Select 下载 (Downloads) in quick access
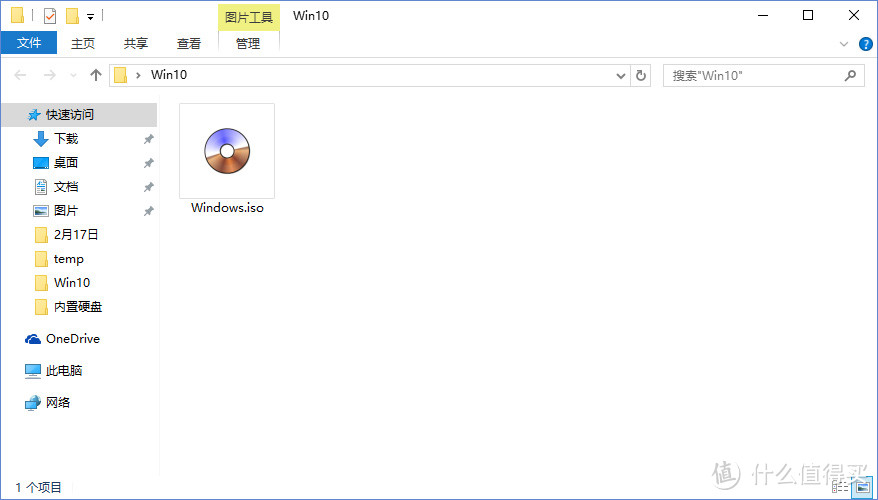The height and width of the screenshot is (500, 878). tap(66, 139)
